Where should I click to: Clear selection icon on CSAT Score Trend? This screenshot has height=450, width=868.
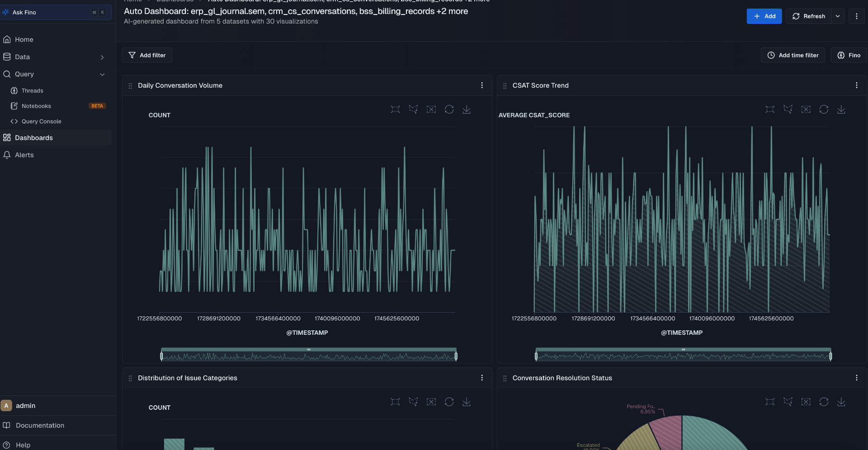coord(806,109)
